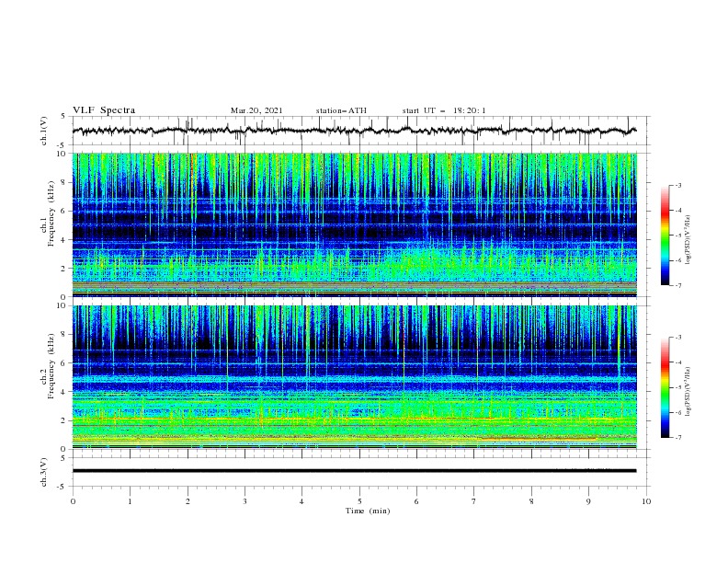Screen dimensions: 728x563
Task: Click the ch.1 spectrogram color scale bar
Action: pyautogui.click(x=665, y=235)
